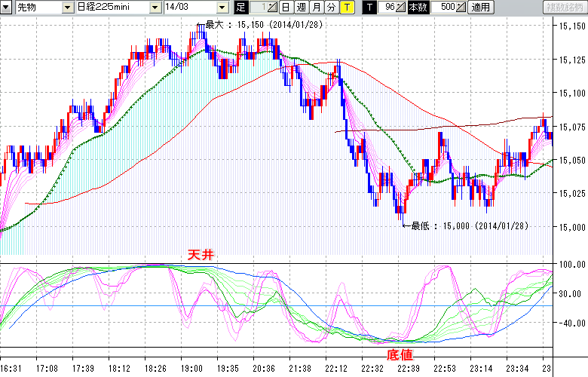Click the red 天井 ceiling label
The image size is (588, 377).
(201, 256)
